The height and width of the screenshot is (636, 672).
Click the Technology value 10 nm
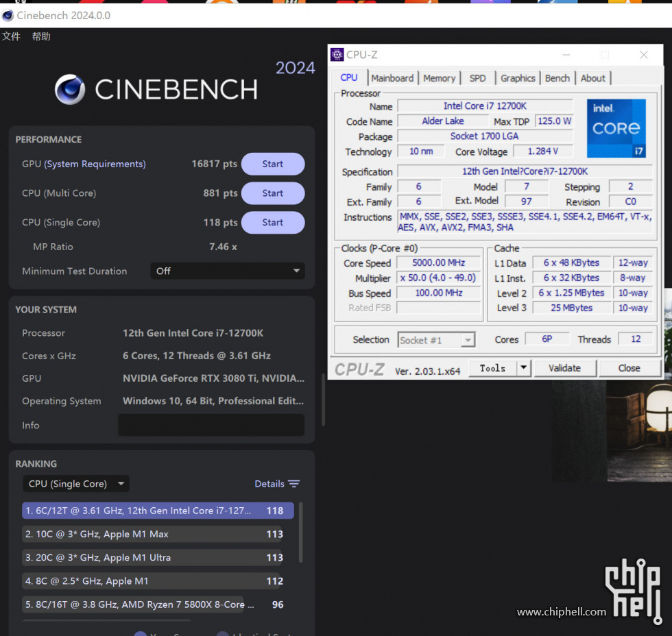tap(421, 151)
